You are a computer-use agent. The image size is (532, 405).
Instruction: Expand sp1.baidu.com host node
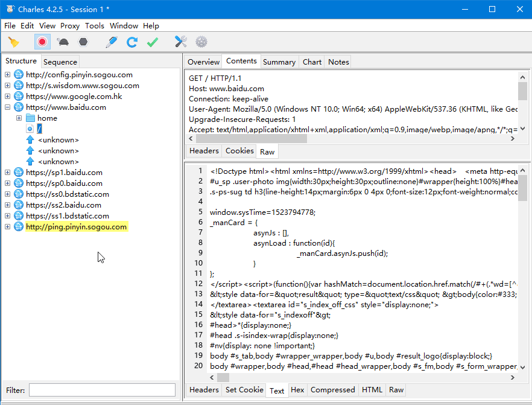click(7, 173)
